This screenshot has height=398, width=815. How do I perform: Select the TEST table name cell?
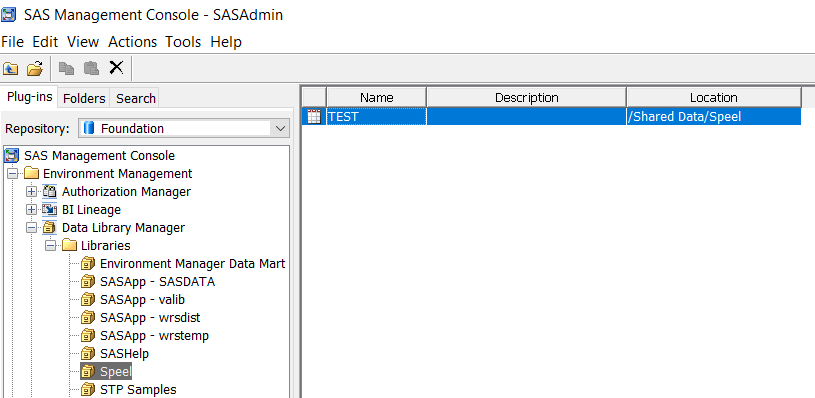(376, 117)
